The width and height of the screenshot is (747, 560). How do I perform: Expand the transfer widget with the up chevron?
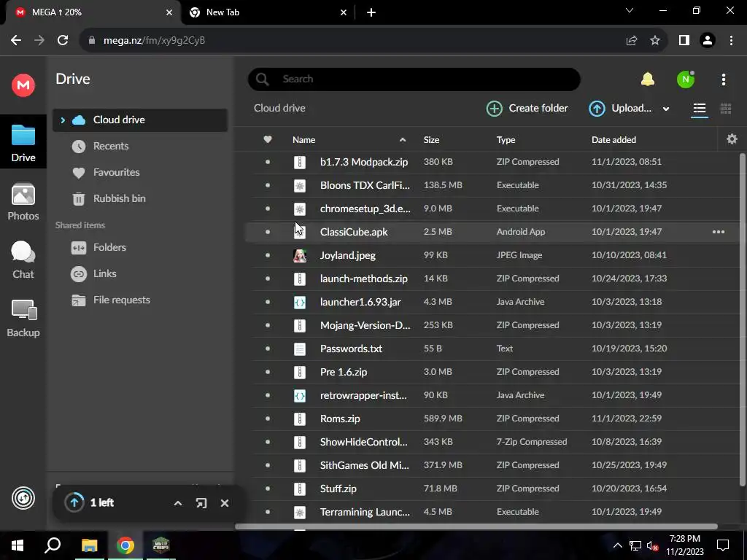pos(178,503)
